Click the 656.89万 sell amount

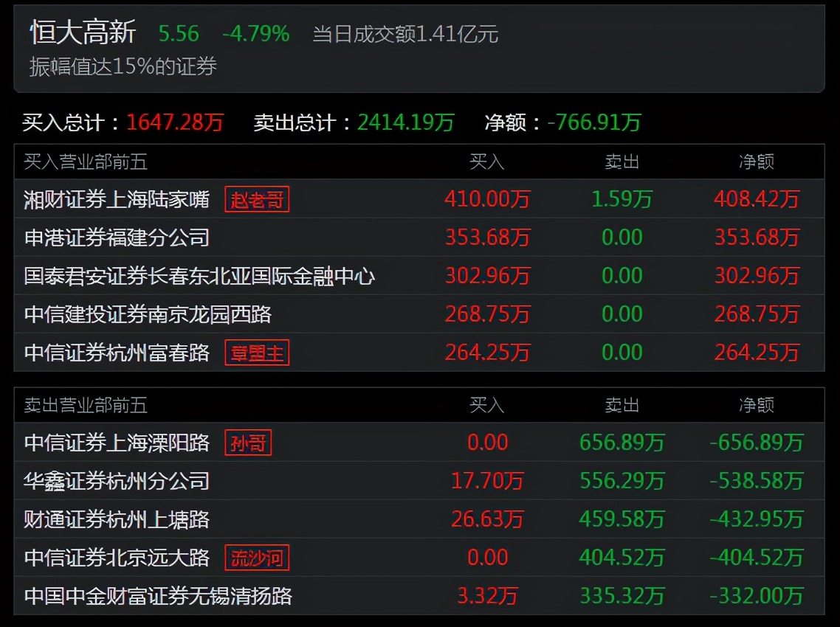pos(622,443)
